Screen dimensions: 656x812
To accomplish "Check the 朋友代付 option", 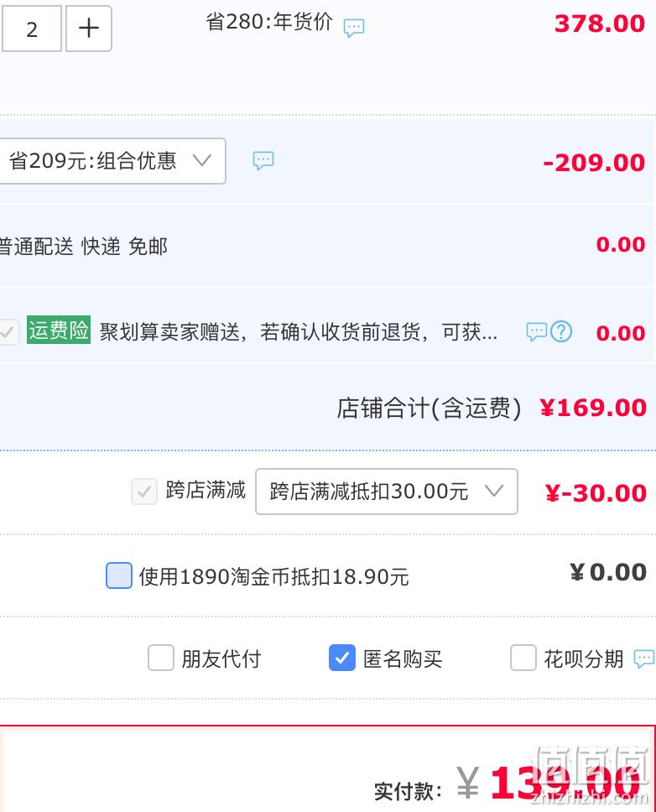I will coord(160,658).
